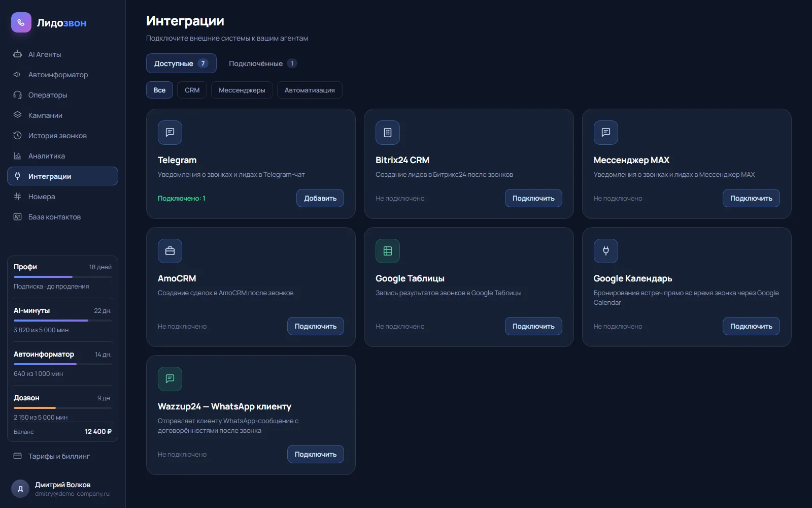812x508 pixels.
Task: Click the badge 7 on Доступные tab
Action: tap(203, 63)
